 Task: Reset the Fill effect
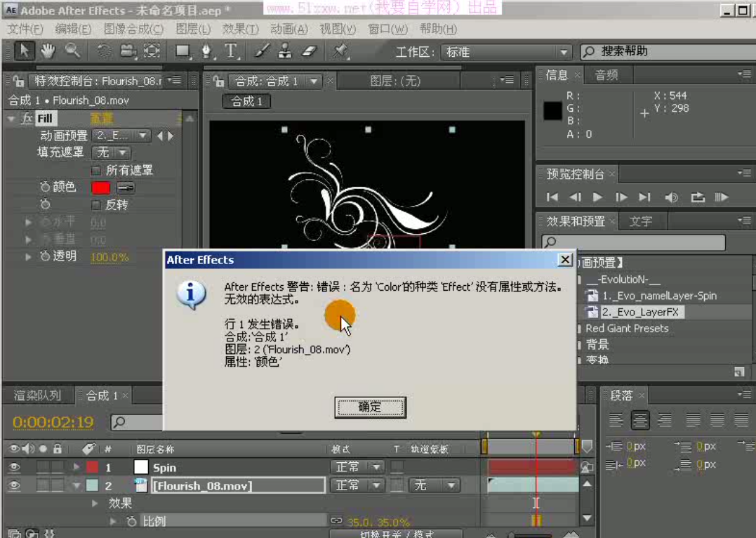(x=102, y=118)
